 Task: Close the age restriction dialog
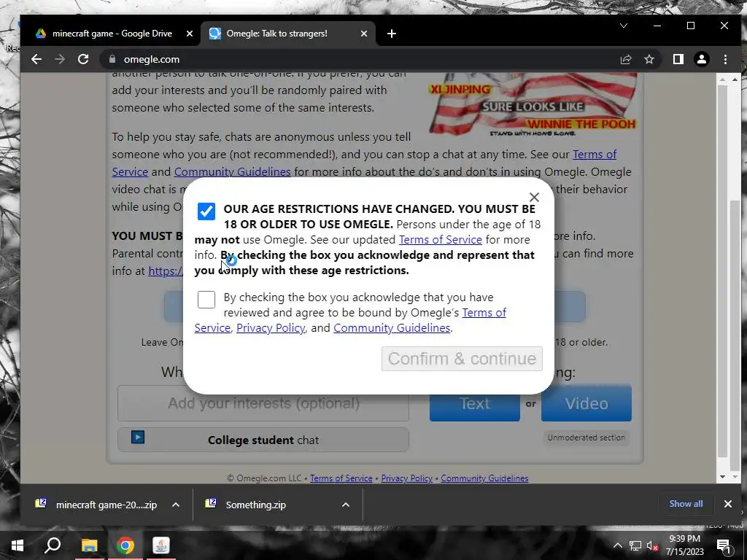coord(534,197)
